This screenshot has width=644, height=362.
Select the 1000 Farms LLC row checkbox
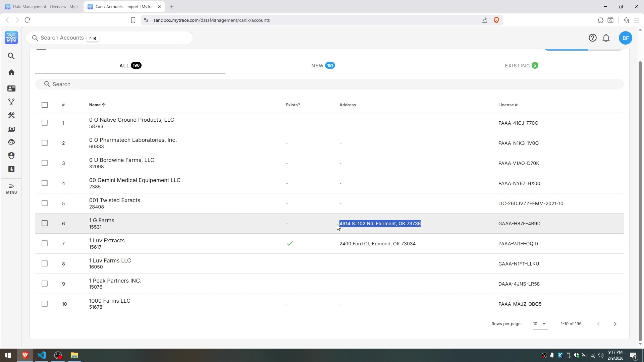point(45,304)
